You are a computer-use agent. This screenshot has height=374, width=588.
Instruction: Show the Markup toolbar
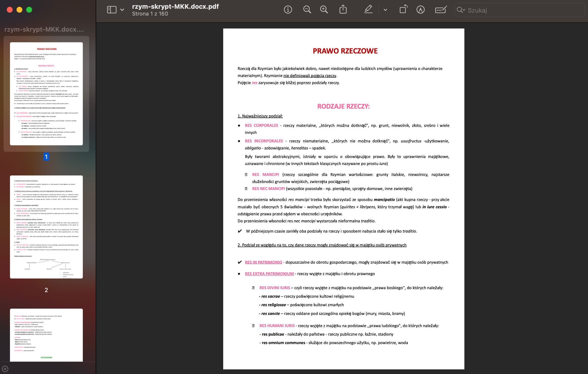tap(420, 10)
